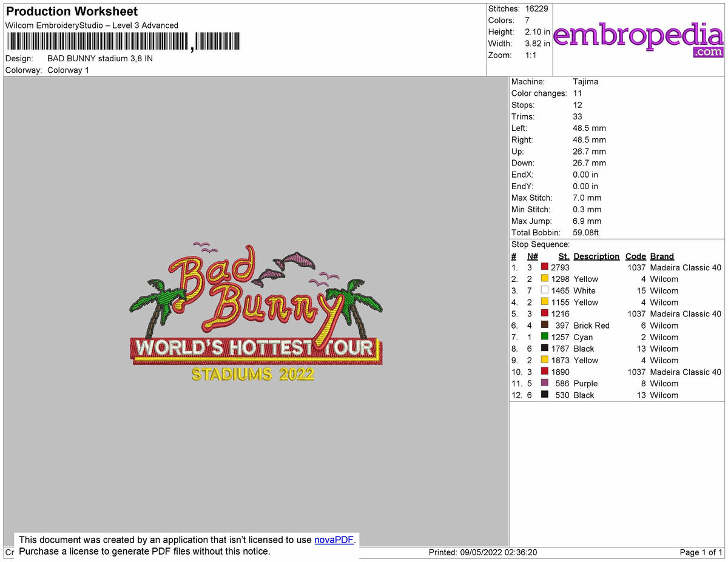Click the width value "3.82 in"
The height and width of the screenshot is (562, 728).
point(538,44)
